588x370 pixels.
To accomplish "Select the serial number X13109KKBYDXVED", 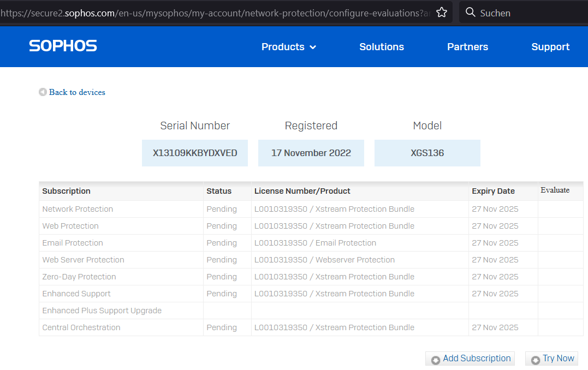I will pos(195,153).
